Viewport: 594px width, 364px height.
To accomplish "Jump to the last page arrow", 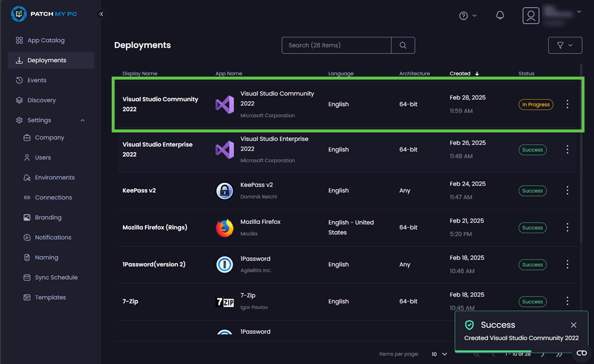I will click(559, 354).
